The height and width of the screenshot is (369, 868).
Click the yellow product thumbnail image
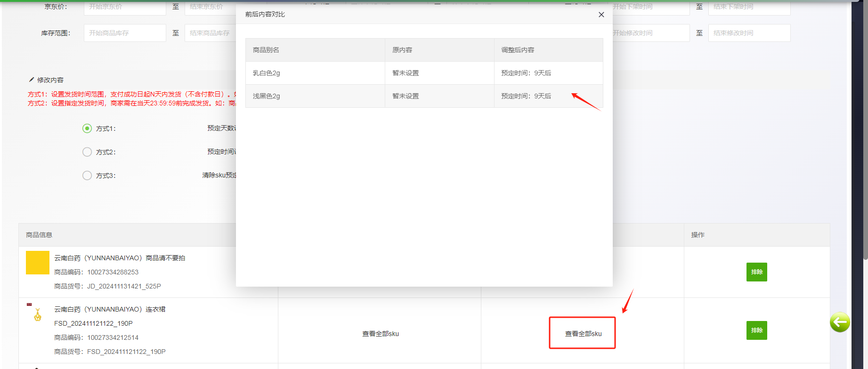pyautogui.click(x=38, y=263)
